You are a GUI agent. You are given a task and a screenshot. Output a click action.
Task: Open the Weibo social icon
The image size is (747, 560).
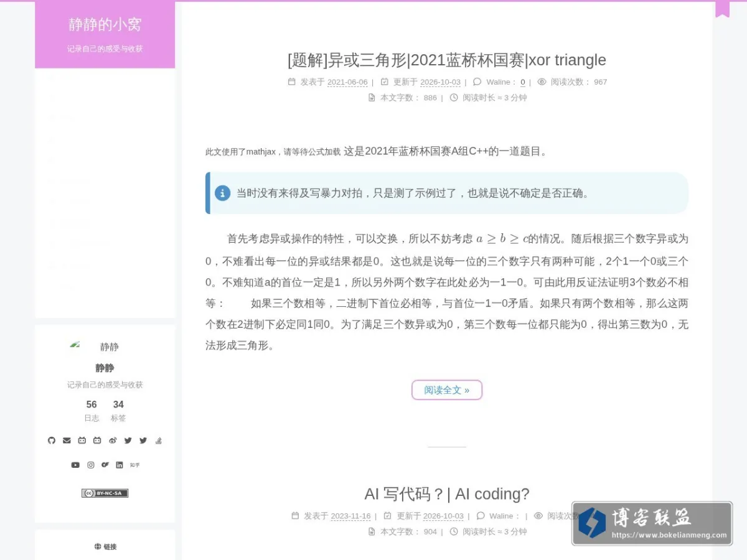[113, 441]
